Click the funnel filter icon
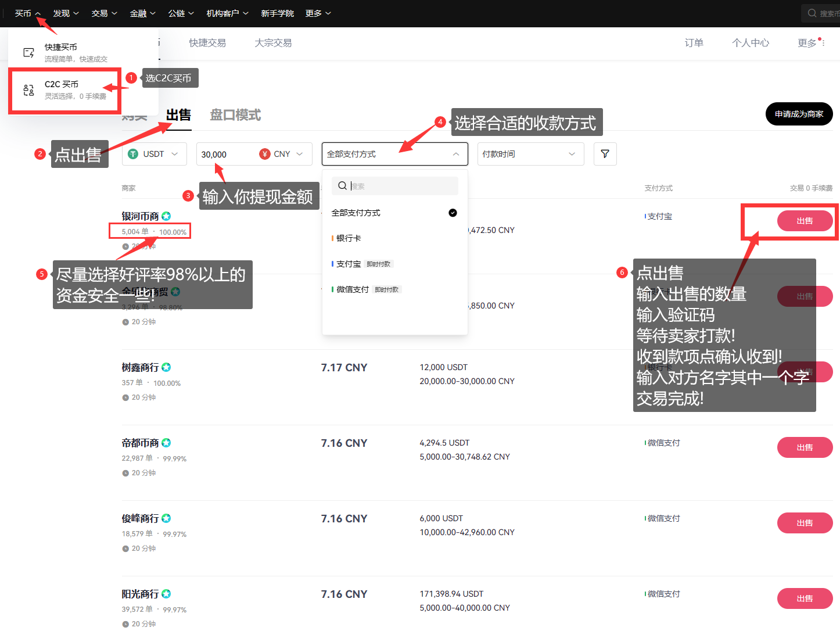The width and height of the screenshot is (840, 631). coord(605,154)
